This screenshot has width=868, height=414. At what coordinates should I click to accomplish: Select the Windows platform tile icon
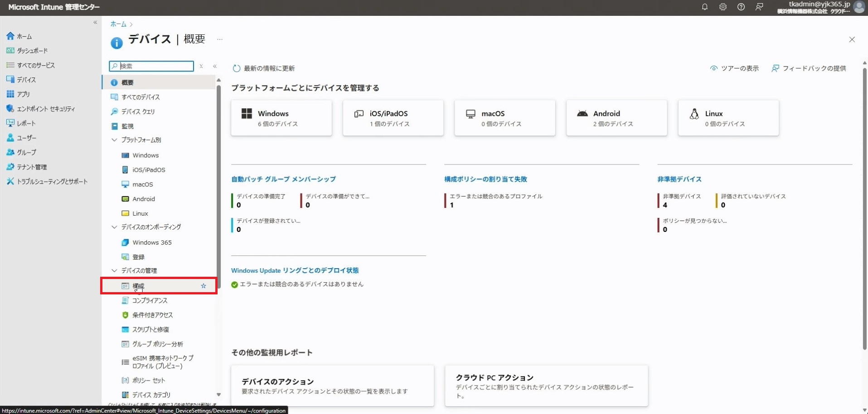(247, 114)
